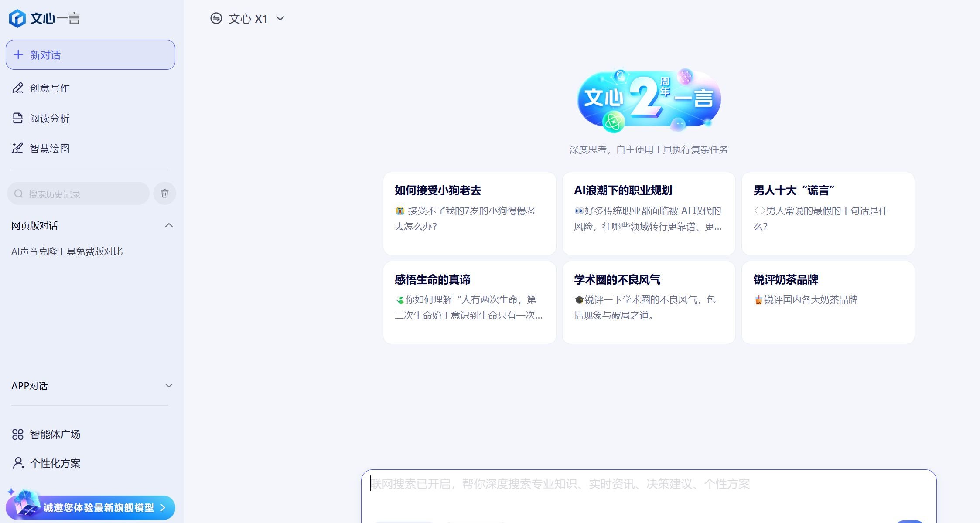Image resolution: width=980 pixels, height=523 pixels.
Task: Click the trash icon to clear chat history
Action: tap(164, 193)
